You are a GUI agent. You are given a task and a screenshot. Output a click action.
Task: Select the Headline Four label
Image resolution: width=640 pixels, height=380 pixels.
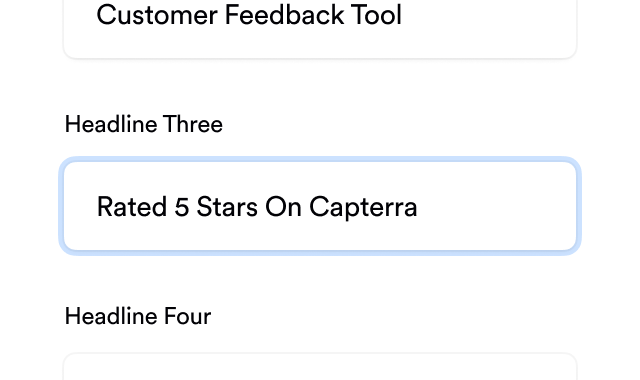(138, 316)
